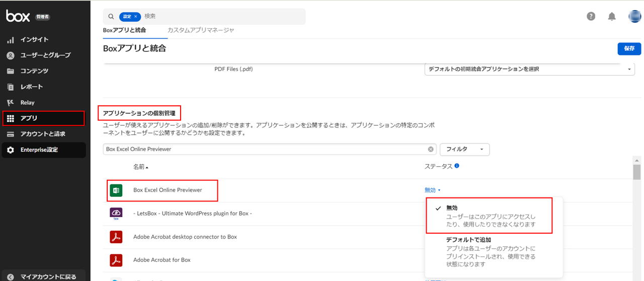644x281 pixels.
Task: Open the help question mark icon
Action: pos(591,16)
